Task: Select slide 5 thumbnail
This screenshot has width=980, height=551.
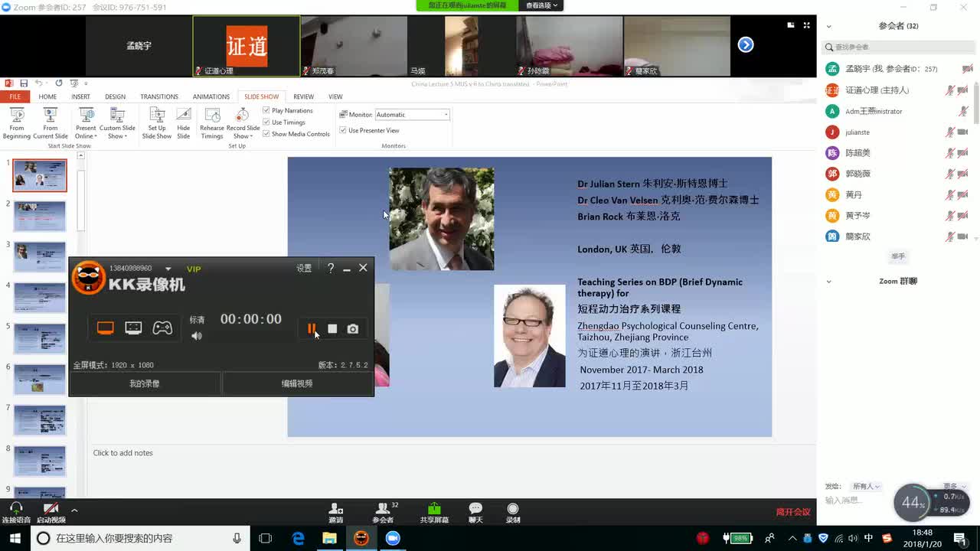Action: (40, 339)
